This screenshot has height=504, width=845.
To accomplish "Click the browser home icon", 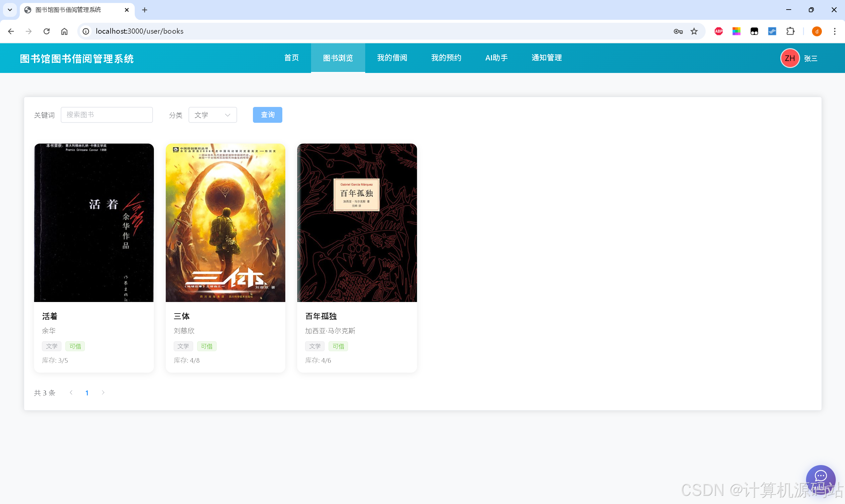I will tap(64, 31).
